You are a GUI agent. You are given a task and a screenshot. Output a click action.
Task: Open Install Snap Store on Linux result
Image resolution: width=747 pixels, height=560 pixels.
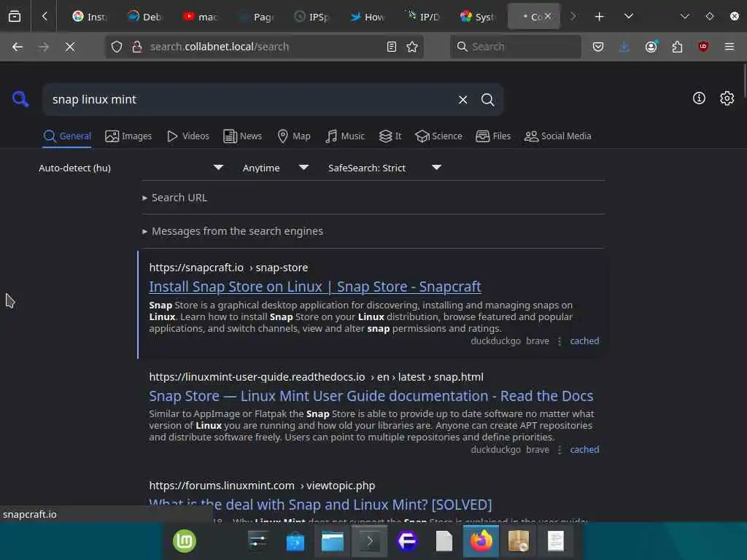(x=315, y=287)
